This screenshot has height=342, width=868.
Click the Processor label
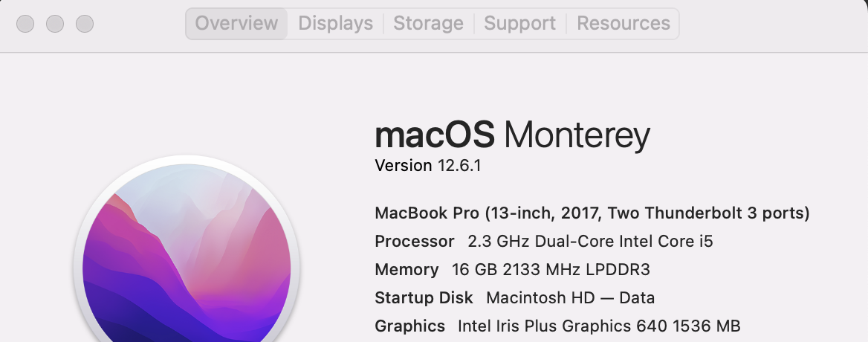414,242
